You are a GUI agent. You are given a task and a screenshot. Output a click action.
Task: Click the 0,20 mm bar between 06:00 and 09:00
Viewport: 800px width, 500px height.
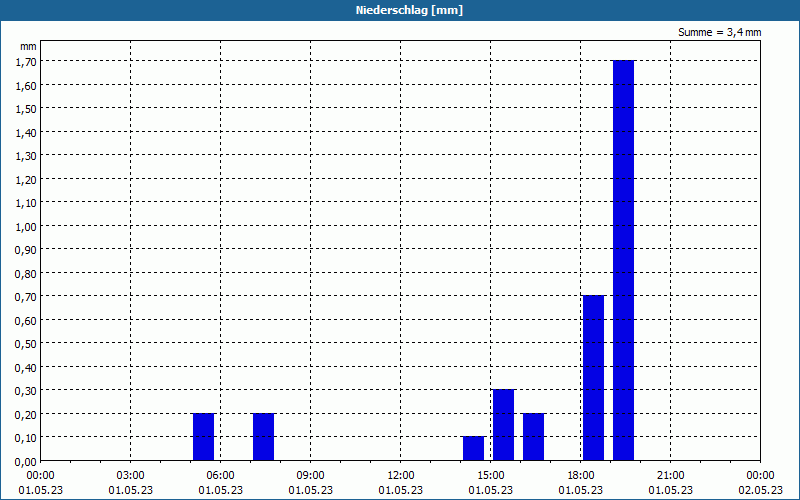(263, 437)
